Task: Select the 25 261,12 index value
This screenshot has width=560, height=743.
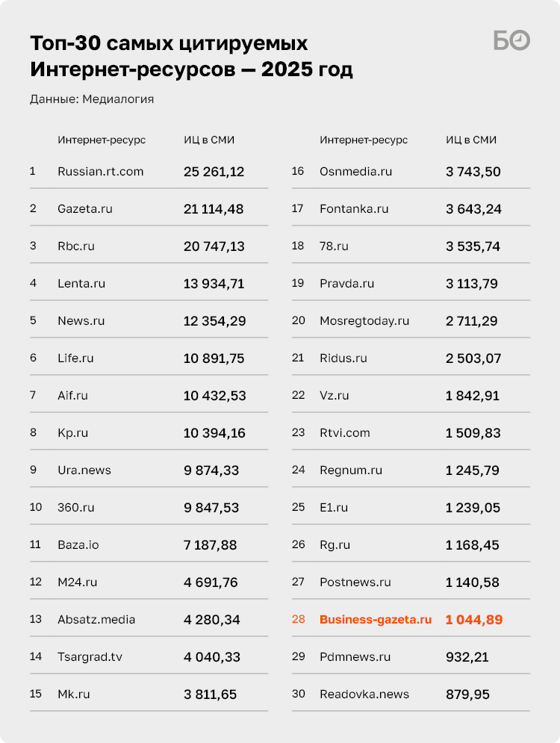Action: click(214, 172)
